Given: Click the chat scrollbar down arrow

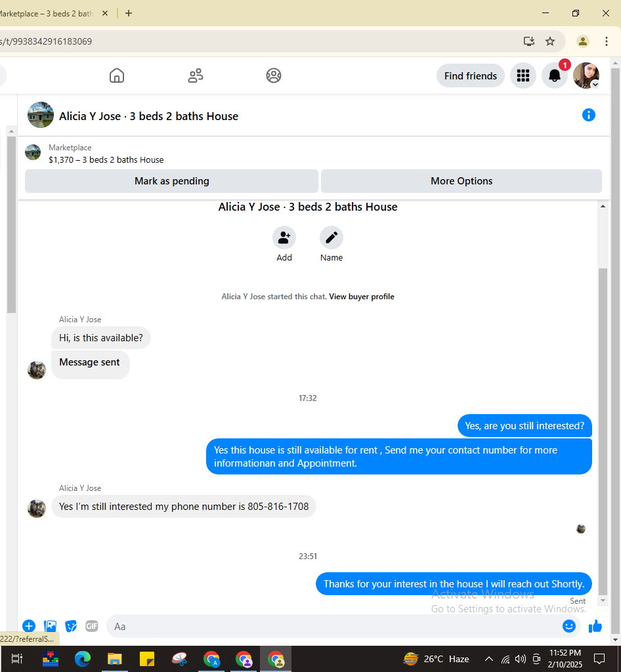Looking at the screenshot, I should 603,600.
